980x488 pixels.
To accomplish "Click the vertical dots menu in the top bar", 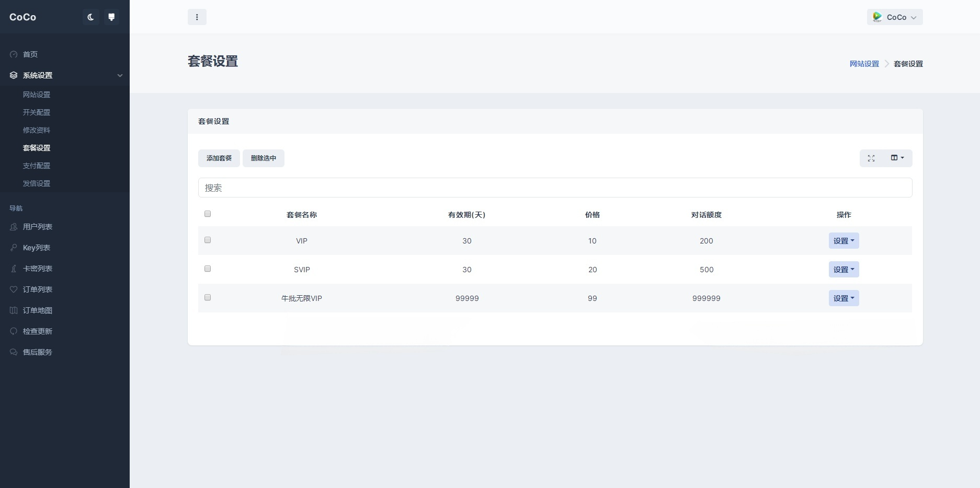I will [197, 17].
